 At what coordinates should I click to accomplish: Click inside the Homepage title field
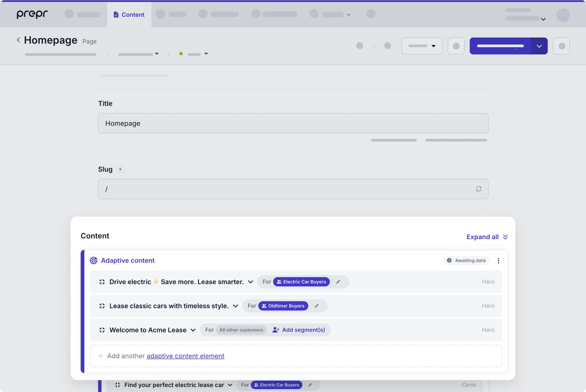click(x=292, y=123)
